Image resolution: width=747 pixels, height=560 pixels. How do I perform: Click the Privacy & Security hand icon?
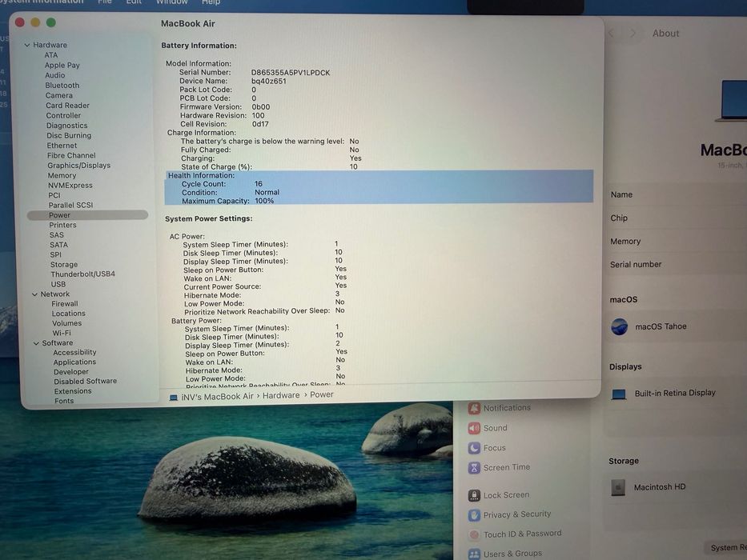(x=474, y=514)
